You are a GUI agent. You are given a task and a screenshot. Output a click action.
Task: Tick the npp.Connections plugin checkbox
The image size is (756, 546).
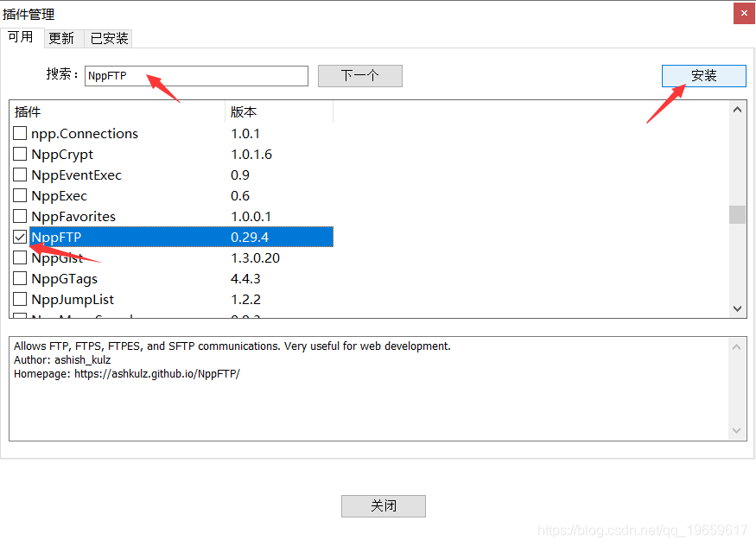point(20,133)
